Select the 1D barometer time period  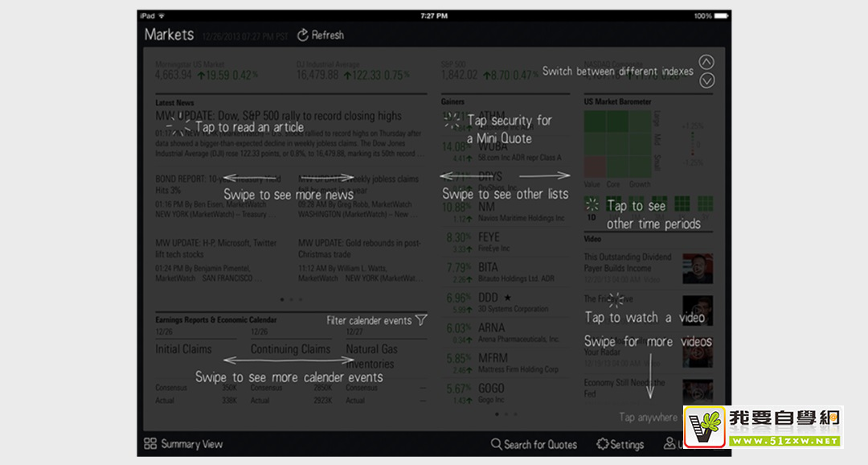[x=592, y=207]
